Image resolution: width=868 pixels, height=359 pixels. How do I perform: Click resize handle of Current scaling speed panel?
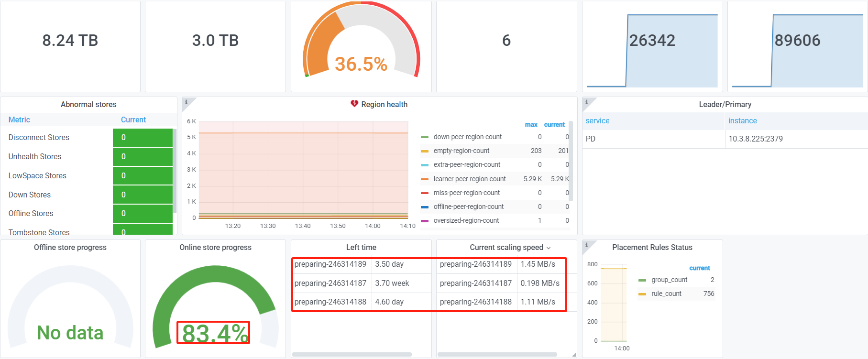[x=574, y=355]
